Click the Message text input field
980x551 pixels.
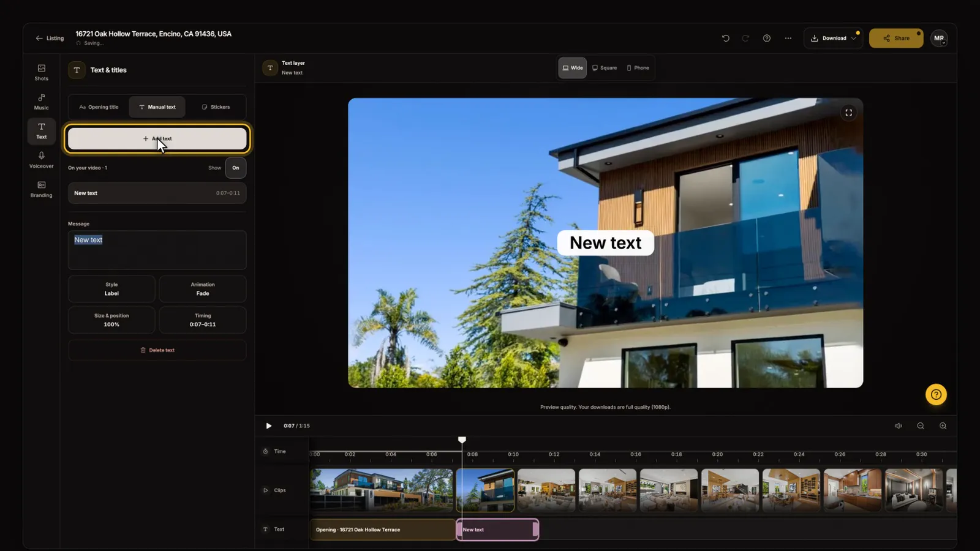pyautogui.click(x=157, y=250)
